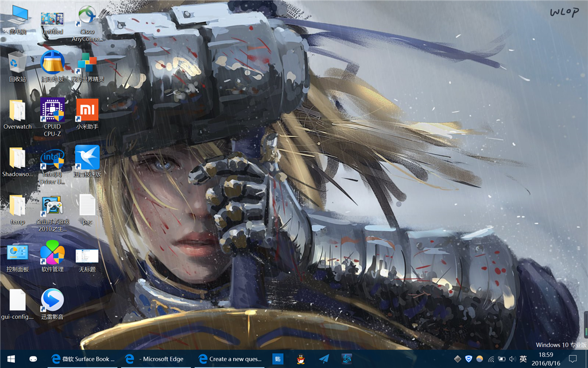Open the clock showing 18:59 2016/8/16

(x=546, y=359)
